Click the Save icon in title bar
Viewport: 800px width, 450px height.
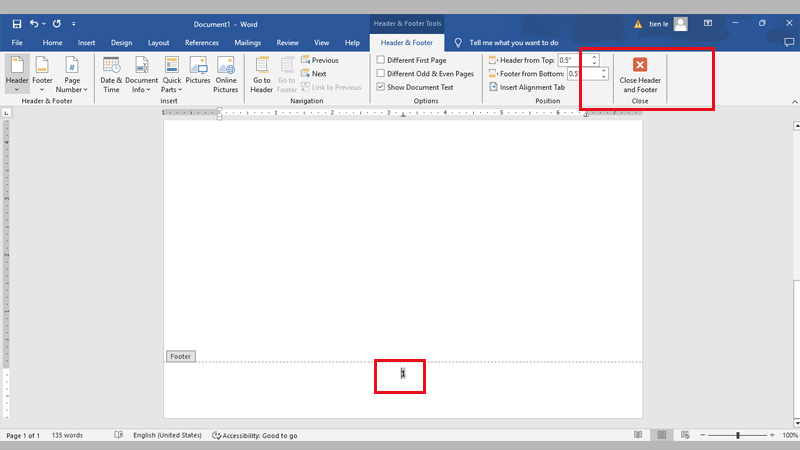[x=16, y=23]
